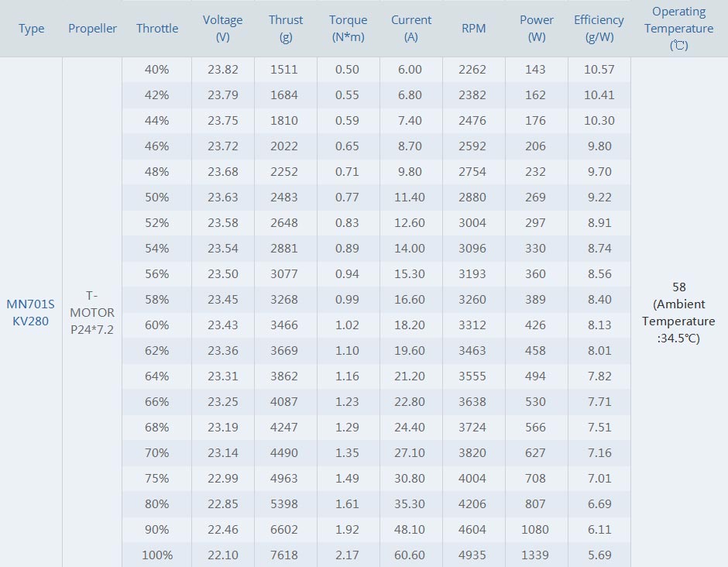The height and width of the screenshot is (567, 728).
Task: Click the 60.60 current value cell
Action: click(x=410, y=555)
